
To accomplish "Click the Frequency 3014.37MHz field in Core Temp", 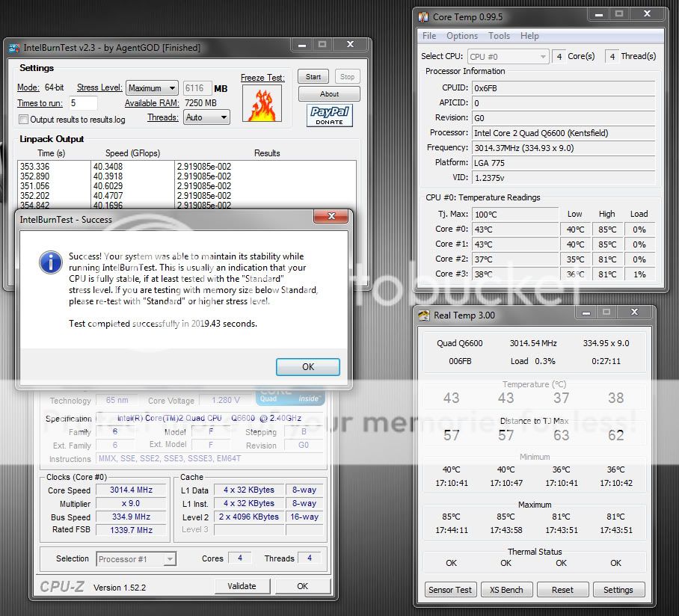I will click(563, 148).
